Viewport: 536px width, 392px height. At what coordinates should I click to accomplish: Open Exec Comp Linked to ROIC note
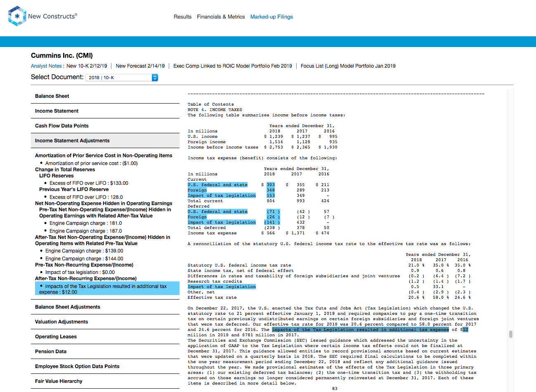point(232,66)
